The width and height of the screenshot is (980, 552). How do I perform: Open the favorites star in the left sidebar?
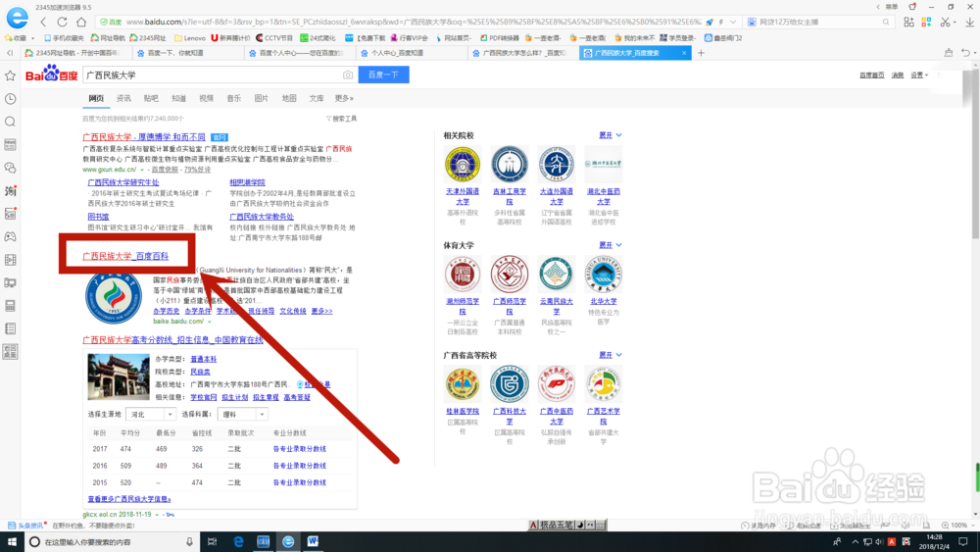click(x=10, y=75)
